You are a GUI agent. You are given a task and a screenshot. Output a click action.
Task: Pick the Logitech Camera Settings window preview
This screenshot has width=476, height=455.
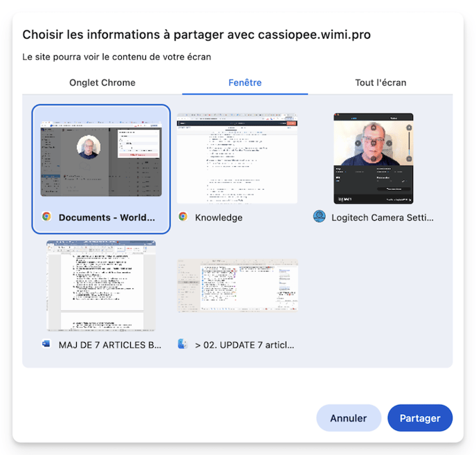point(373,159)
